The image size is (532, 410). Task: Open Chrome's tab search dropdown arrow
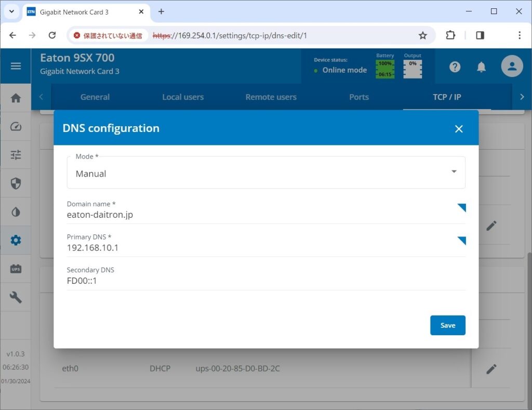point(11,11)
